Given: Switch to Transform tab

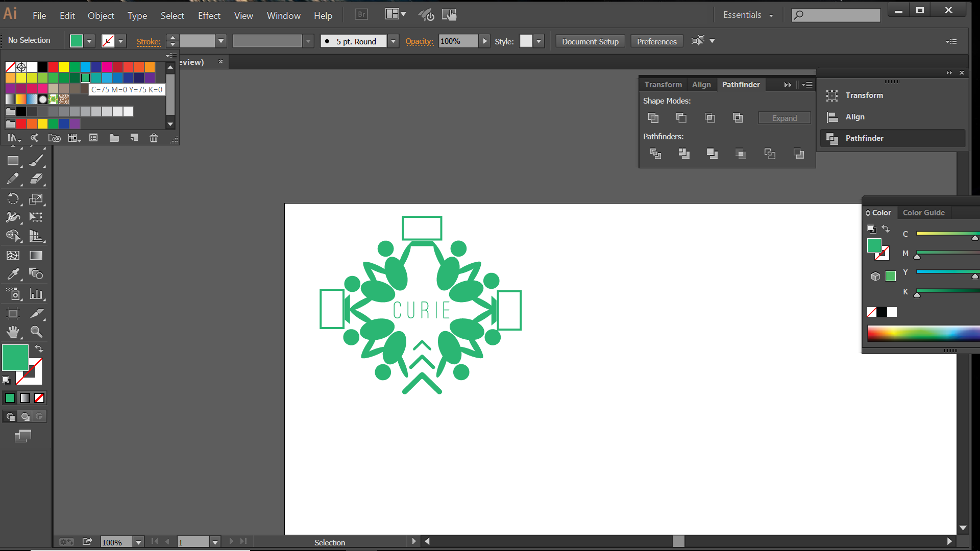Looking at the screenshot, I should [x=663, y=85].
